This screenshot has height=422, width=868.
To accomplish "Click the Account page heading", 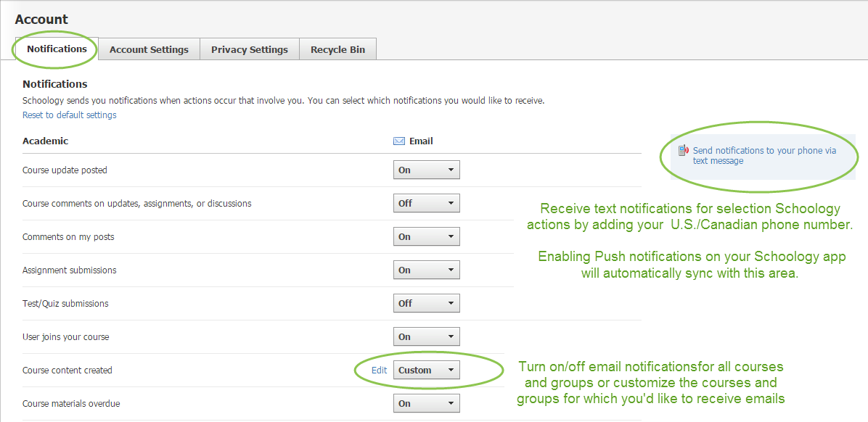I will point(41,20).
